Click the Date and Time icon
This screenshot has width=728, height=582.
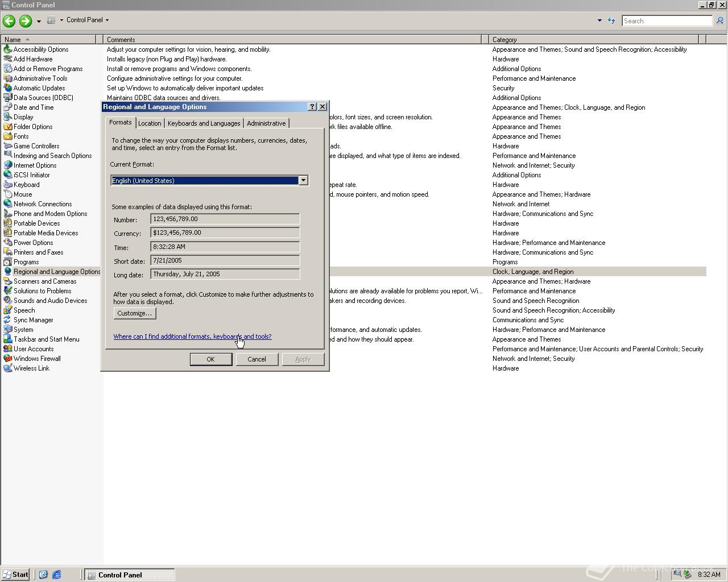[7, 107]
